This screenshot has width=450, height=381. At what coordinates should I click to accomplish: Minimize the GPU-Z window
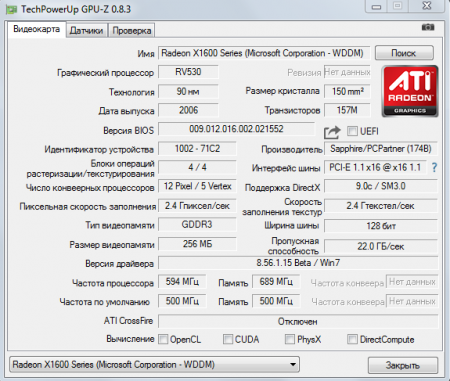(x=376, y=6)
